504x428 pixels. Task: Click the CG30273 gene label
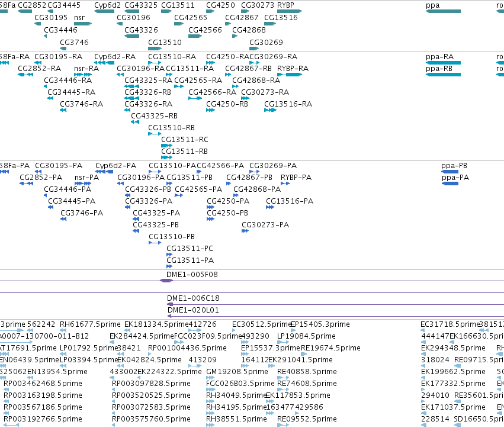tap(258, 5)
